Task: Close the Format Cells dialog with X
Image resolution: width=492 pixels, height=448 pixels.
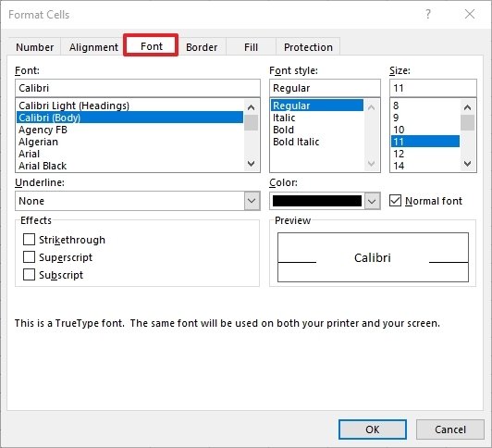Action: pos(470,14)
